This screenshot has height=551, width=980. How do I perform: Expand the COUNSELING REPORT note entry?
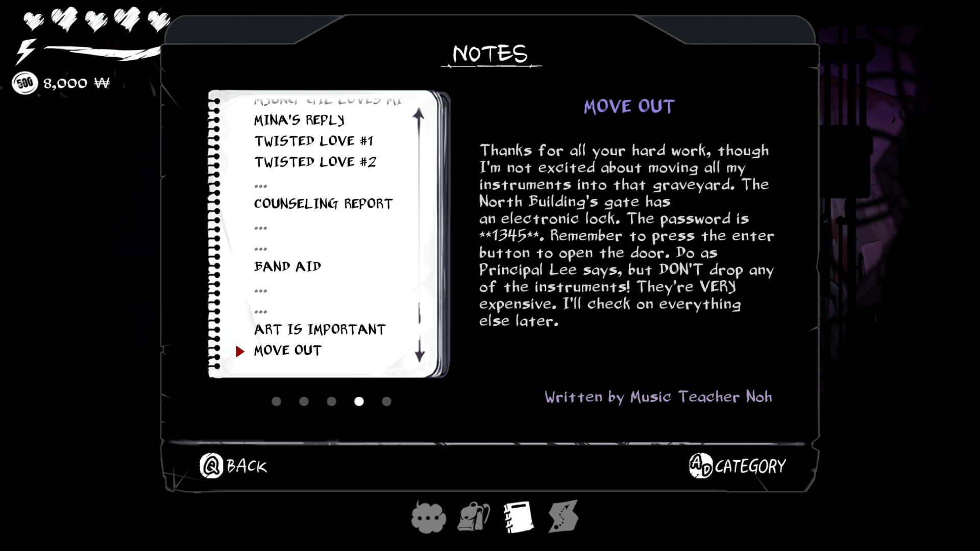pyautogui.click(x=323, y=203)
